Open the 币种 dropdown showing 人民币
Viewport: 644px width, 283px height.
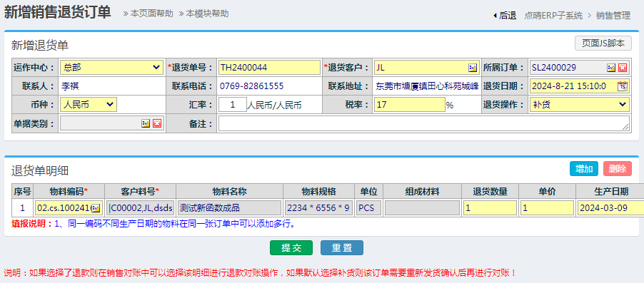tap(89, 105)
